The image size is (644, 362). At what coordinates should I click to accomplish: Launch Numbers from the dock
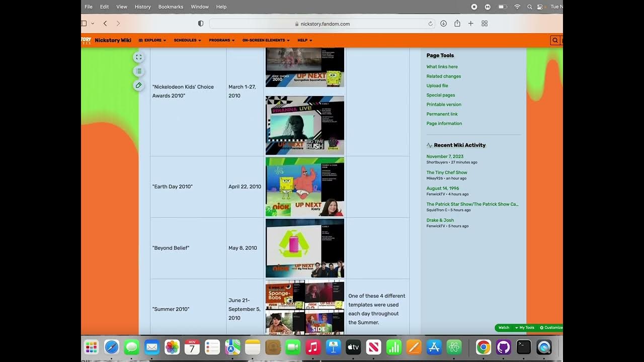(x=393, y=347)
